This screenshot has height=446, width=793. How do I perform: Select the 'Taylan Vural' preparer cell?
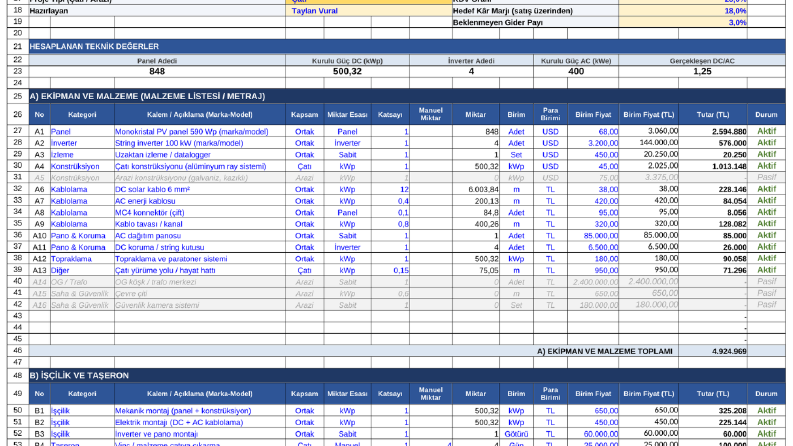point(368,11)
